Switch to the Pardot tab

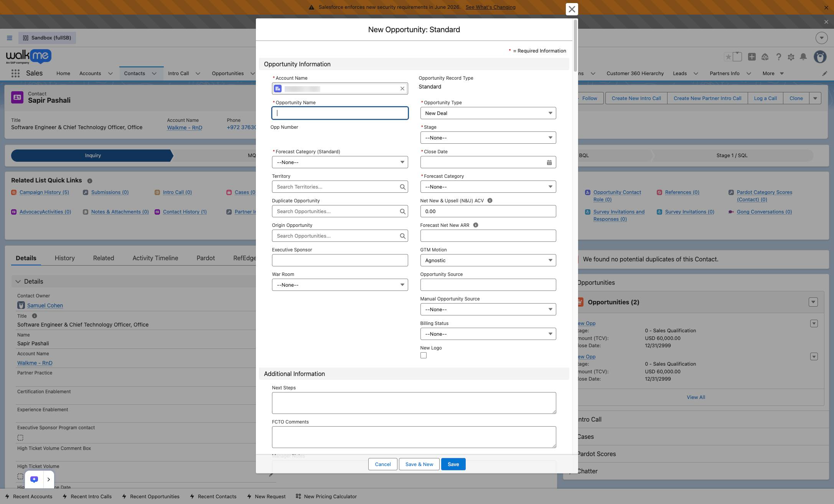coord(206,258)
